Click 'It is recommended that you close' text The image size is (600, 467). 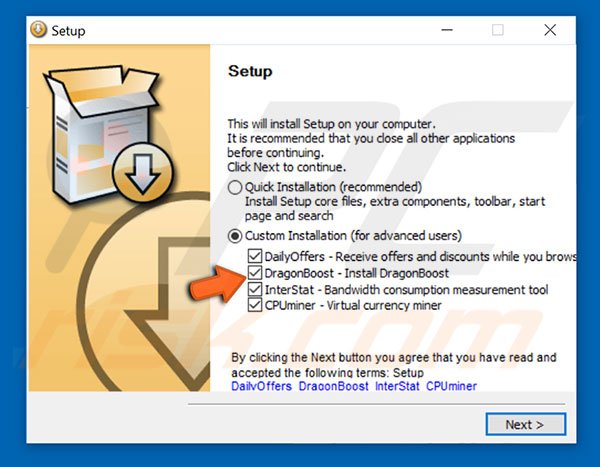(371, 145)
